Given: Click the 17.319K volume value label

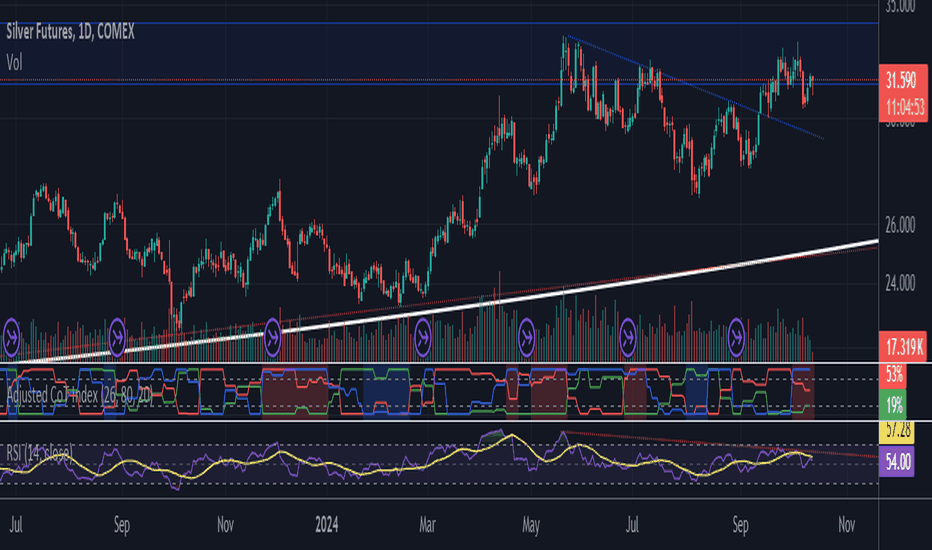Looking at the screenshot, I should (x=903, y=346).
